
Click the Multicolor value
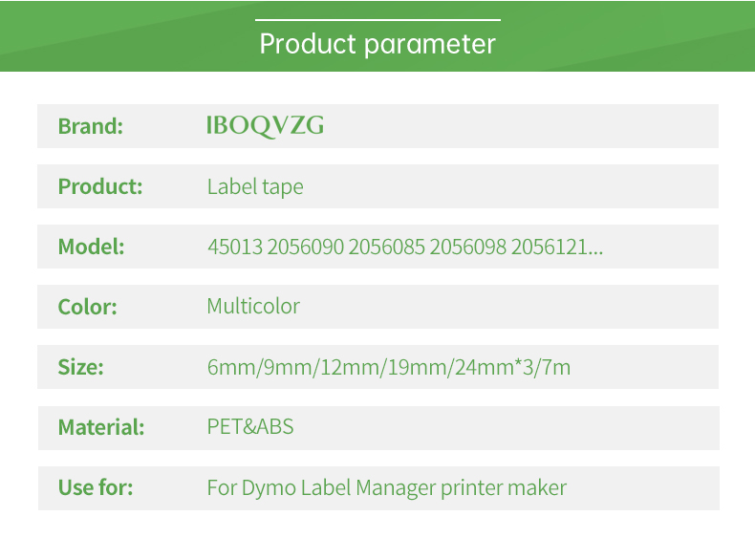coord(253,307)
